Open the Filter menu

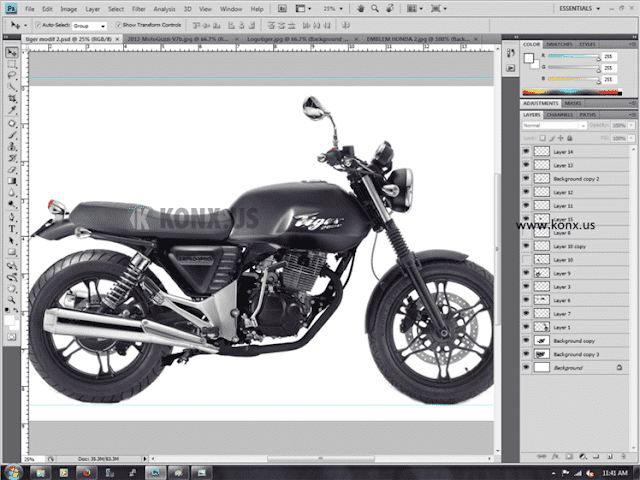[138, 9]
